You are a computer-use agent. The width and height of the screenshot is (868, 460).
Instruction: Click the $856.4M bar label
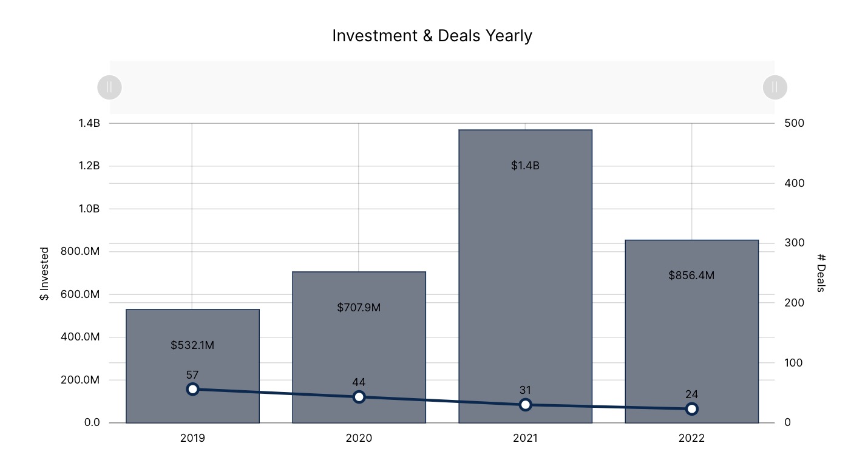691,276
